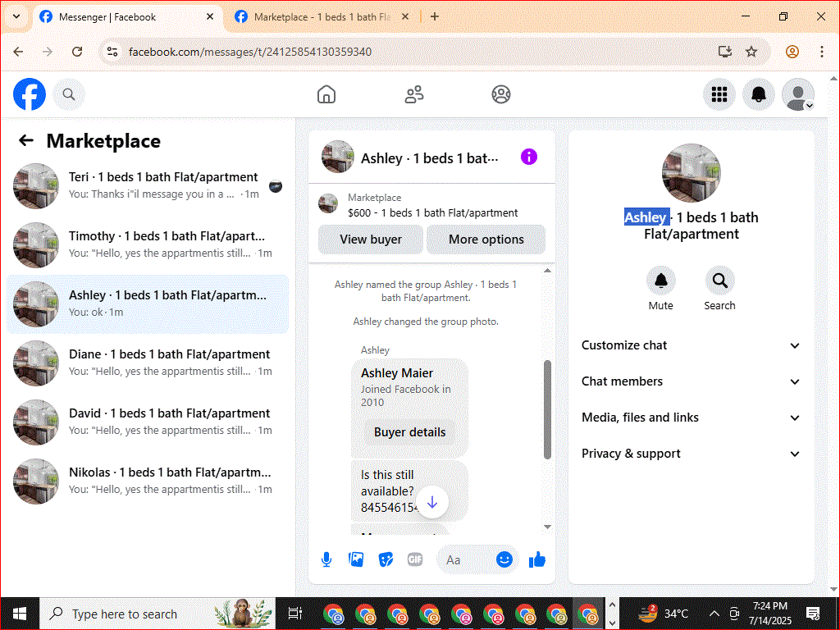Expand Chat members section
The width and height of the screenshot is (840, 630).
[691, 381]
